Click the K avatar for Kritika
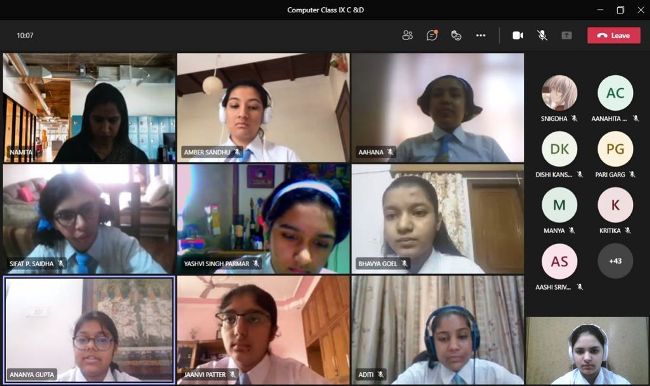 [615, 205]
